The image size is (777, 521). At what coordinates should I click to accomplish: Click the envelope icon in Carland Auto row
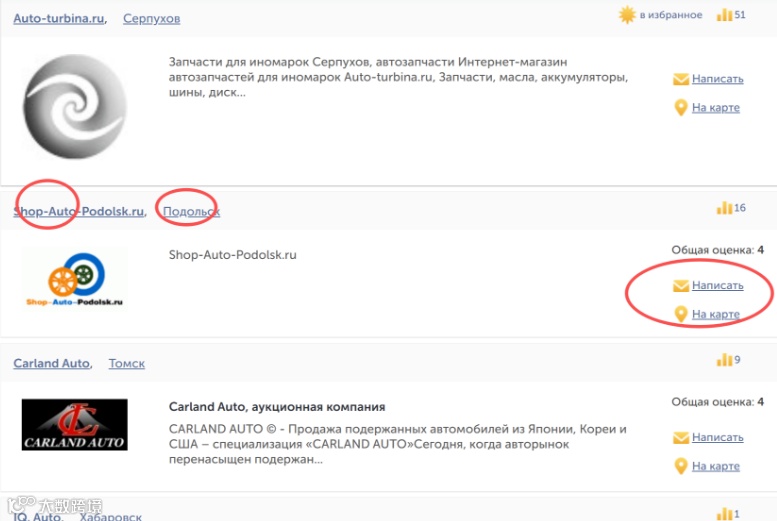tap(681, 437)
